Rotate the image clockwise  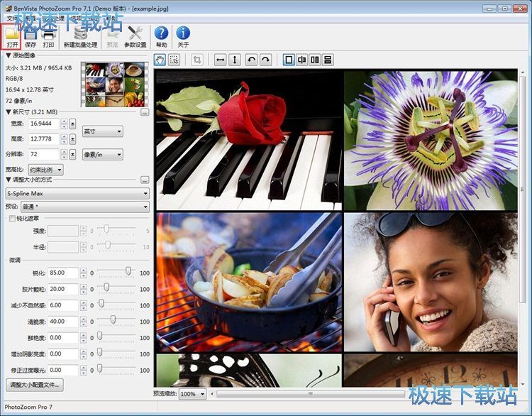pyautogui.click(x=265, y=60)
